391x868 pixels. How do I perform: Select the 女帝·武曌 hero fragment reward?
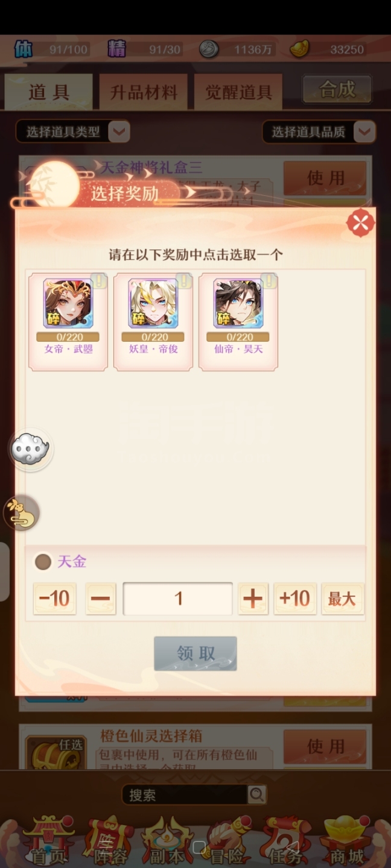[68, 321]
